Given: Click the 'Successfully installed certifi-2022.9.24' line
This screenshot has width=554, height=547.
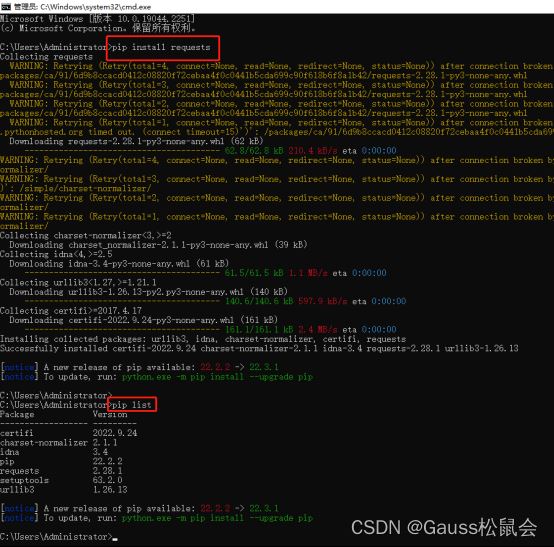Looking at the screenshot, I should tap(259, 348).
